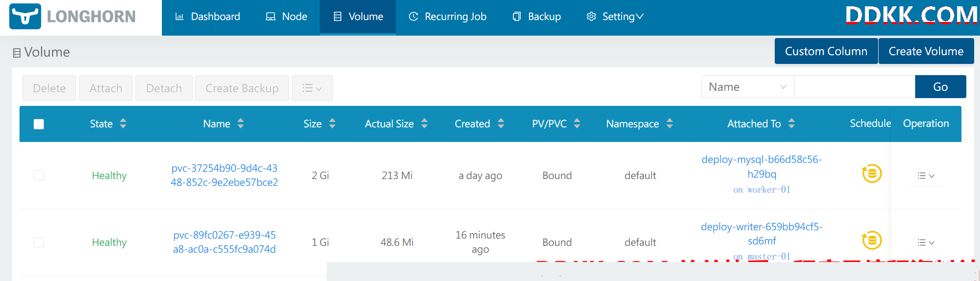Viewport: 980px width, 281px height.
Task: Sort volumes by Attached To arrows
Action: coord(791,123)
